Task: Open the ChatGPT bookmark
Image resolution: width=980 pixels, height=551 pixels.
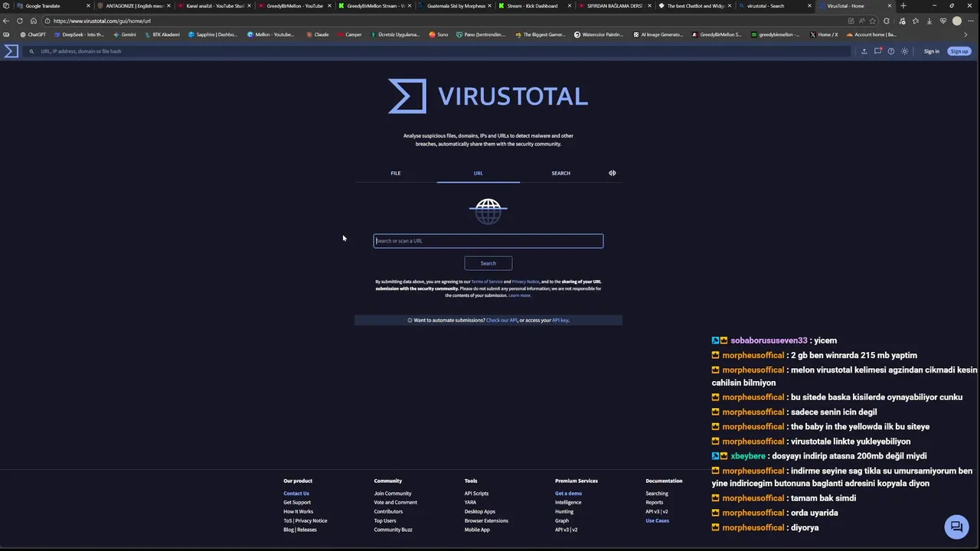Action: coord(33,34)
